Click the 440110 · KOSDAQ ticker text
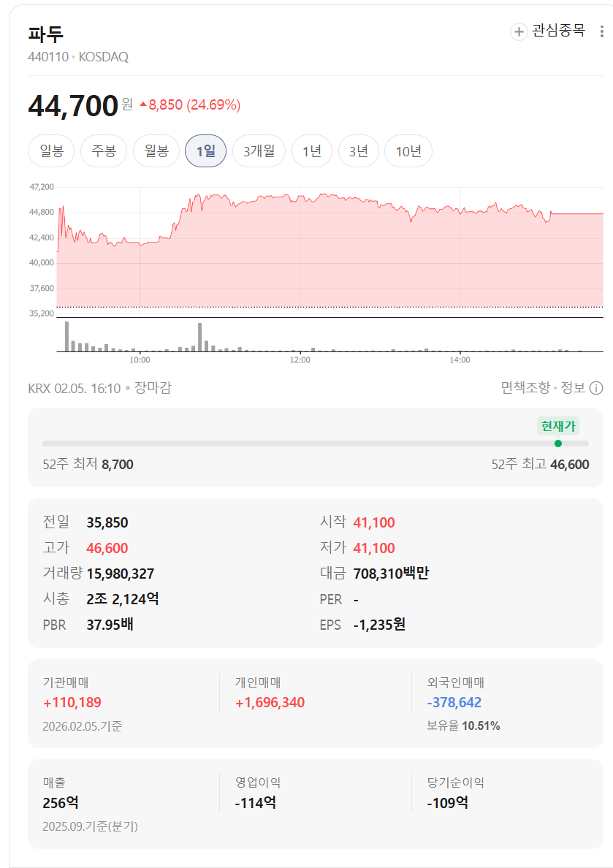The image size is (613, 868). pos(78,57)
